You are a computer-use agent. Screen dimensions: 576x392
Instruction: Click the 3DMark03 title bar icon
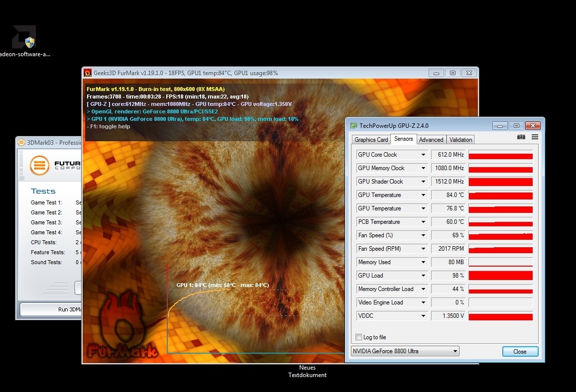point(21,142)
